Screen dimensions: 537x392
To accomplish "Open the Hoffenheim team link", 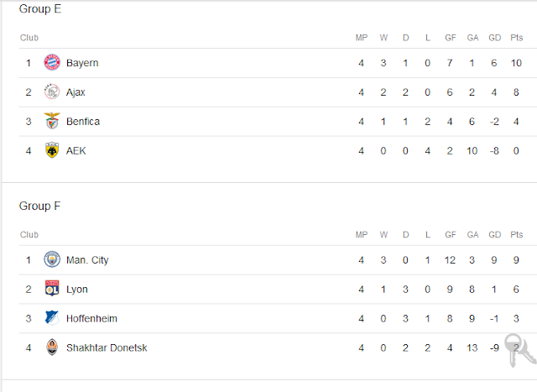I will click(x=91, y=319).
